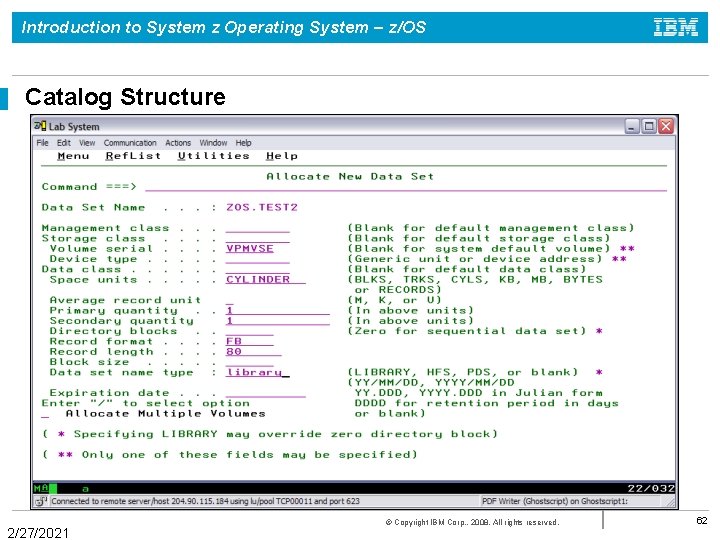Click the Block size field
Image resolution: width=720 pixels, height=540 pixels.
[249, 362]
